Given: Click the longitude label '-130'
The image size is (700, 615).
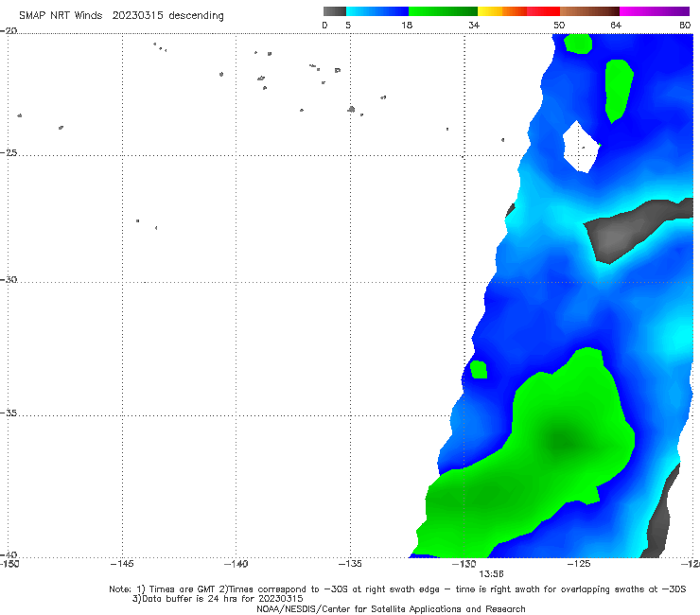Looking at the screenshot, I should (464, 564).
